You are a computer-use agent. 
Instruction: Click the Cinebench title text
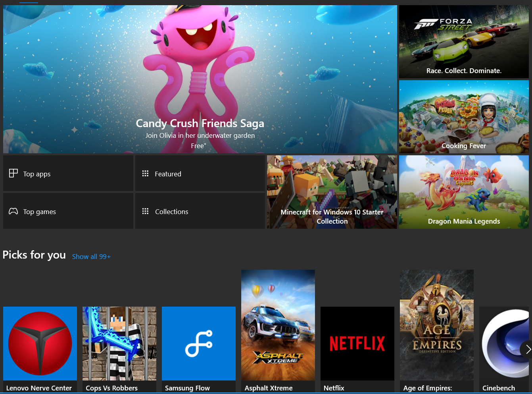tap(499, 388)
